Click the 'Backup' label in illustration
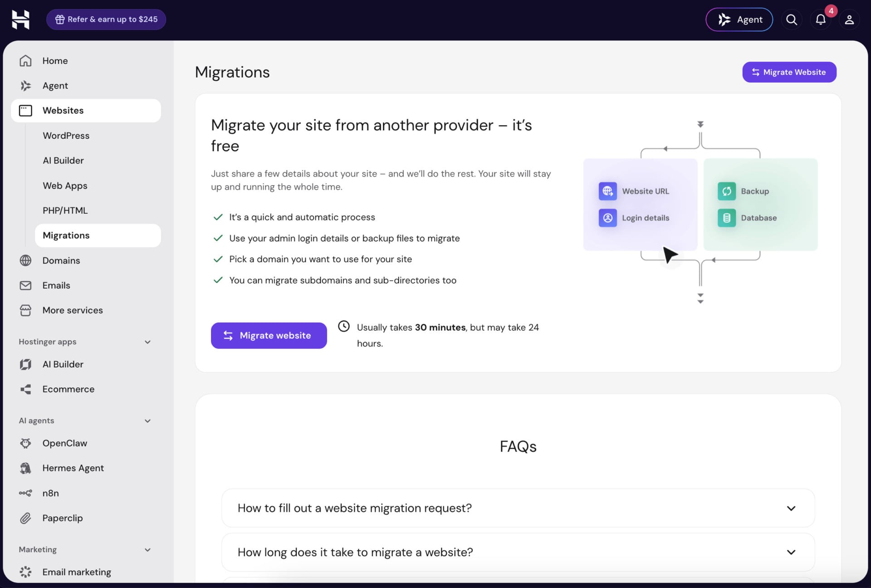871x588 pixels. point(755,191)
